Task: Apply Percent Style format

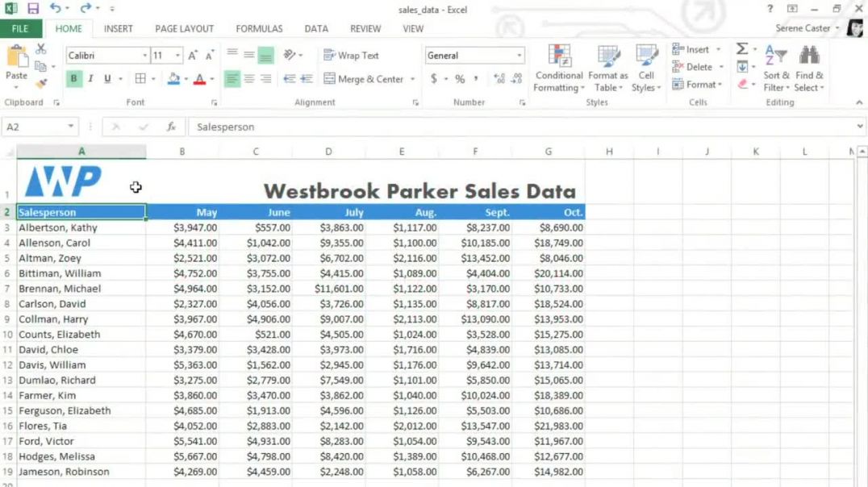Action: tap(460, 78)
